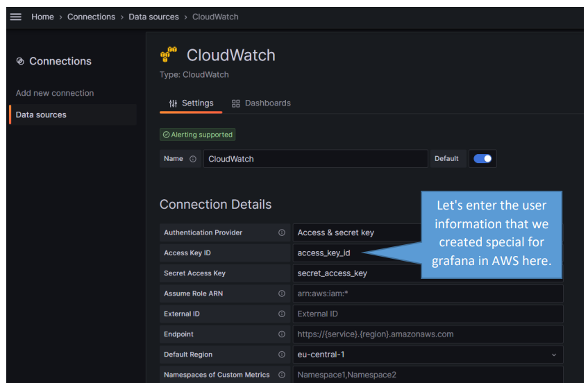588x383 pixels.
Task: Select Add new connection in the sidebar
Action: click(55, 93)
